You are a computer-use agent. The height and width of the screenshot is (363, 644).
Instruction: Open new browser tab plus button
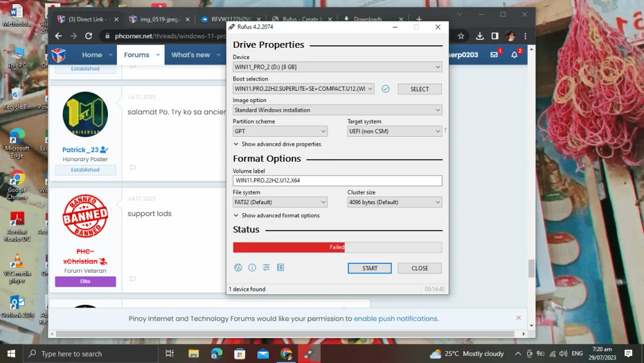419,19
